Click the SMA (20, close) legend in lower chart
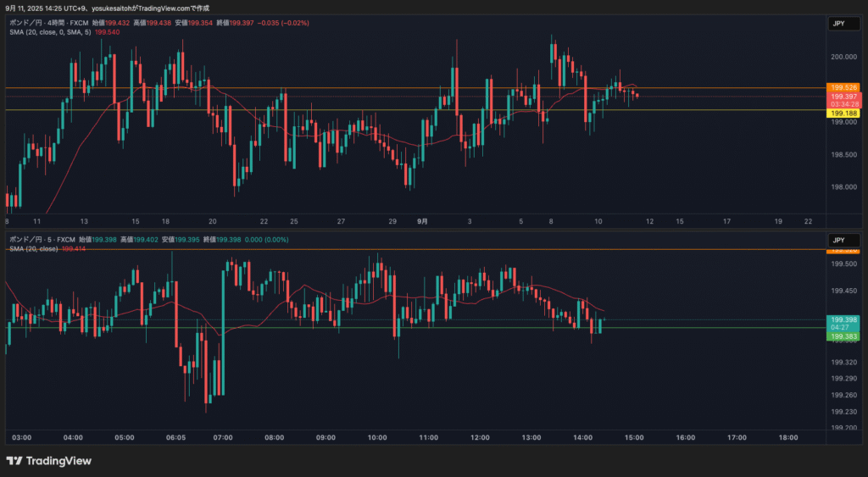The width and height of the screenshot is (868, 477). [x=34, y=248]
